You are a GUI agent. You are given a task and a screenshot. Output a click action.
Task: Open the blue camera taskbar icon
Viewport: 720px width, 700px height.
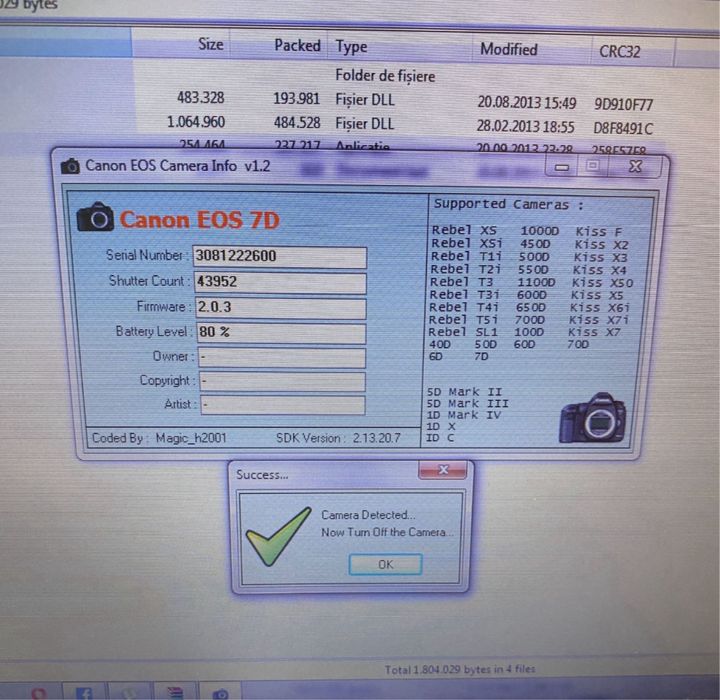[220, 693]
